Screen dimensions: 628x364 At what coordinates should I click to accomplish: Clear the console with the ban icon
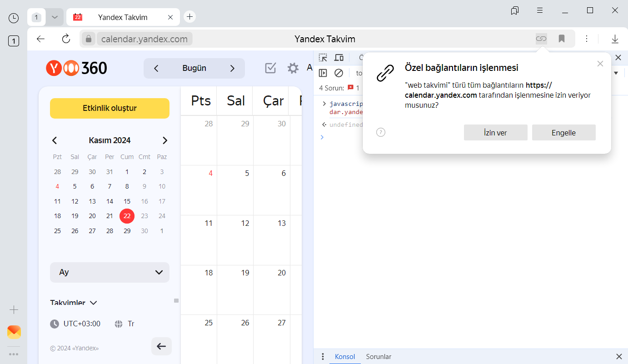click(339, 73)
